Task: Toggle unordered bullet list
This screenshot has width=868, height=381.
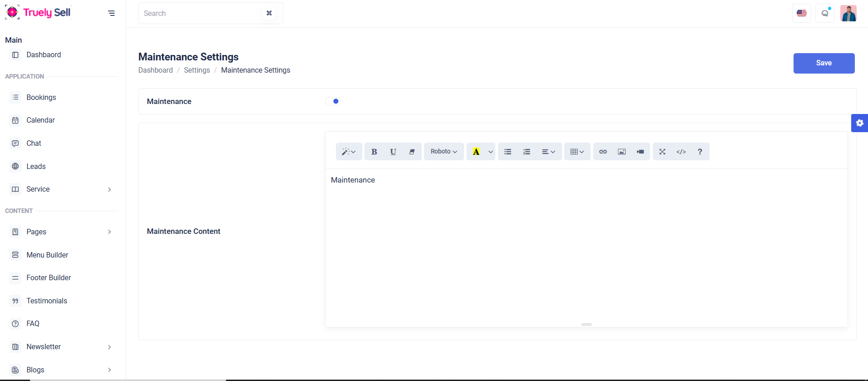Action: (508, 152)
